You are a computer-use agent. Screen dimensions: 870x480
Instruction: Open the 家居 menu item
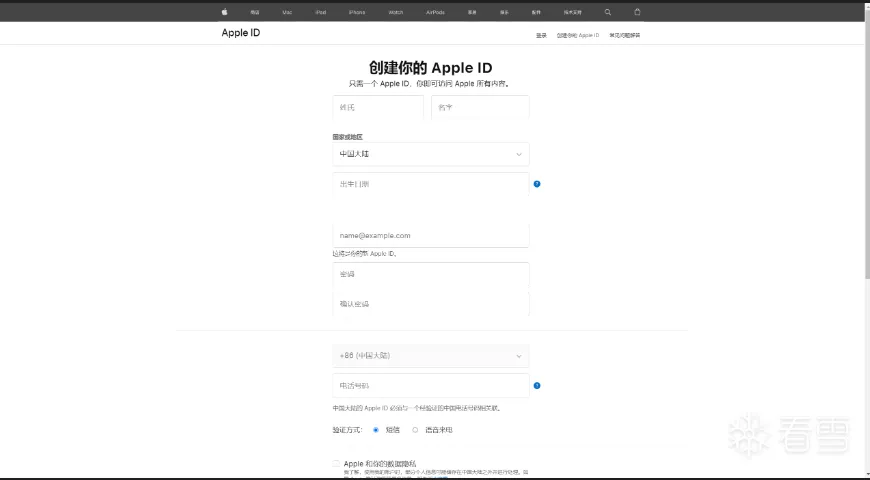click(x=472, y=12)
